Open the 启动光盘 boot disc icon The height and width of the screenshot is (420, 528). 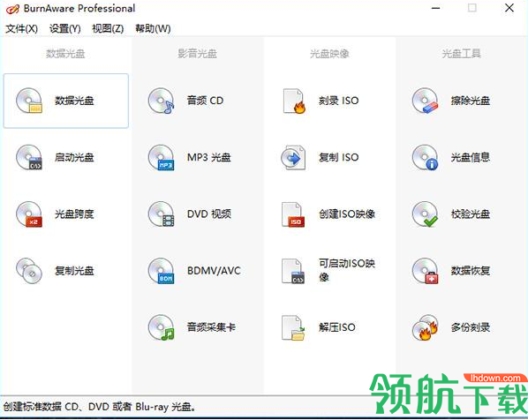(x=29, y=157)
